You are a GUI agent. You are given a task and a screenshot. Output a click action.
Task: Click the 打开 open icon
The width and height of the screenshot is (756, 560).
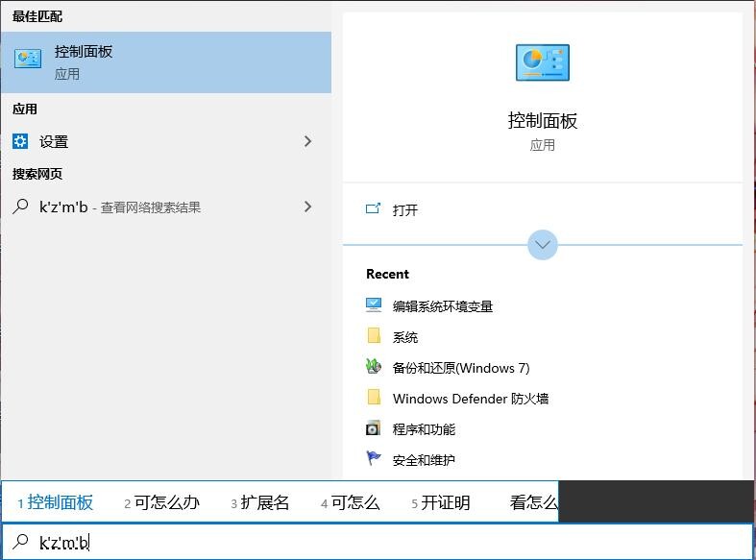coord(374,209)
